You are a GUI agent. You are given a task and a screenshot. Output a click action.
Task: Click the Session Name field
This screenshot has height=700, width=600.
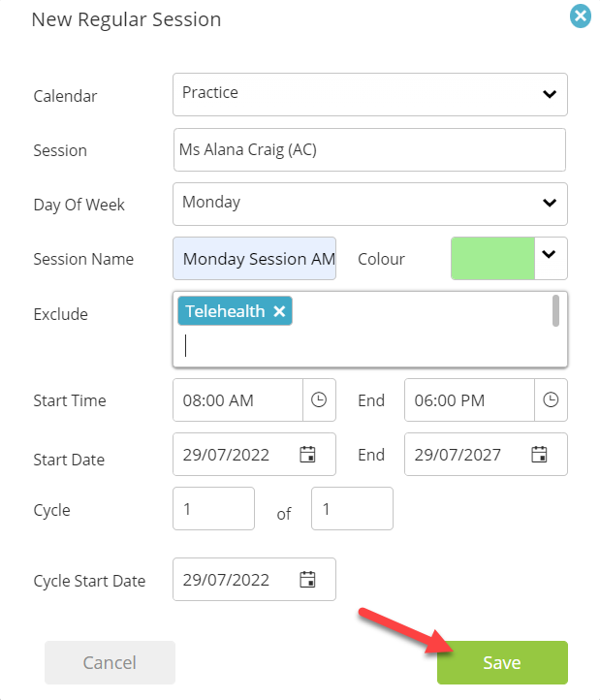(255, 258)
